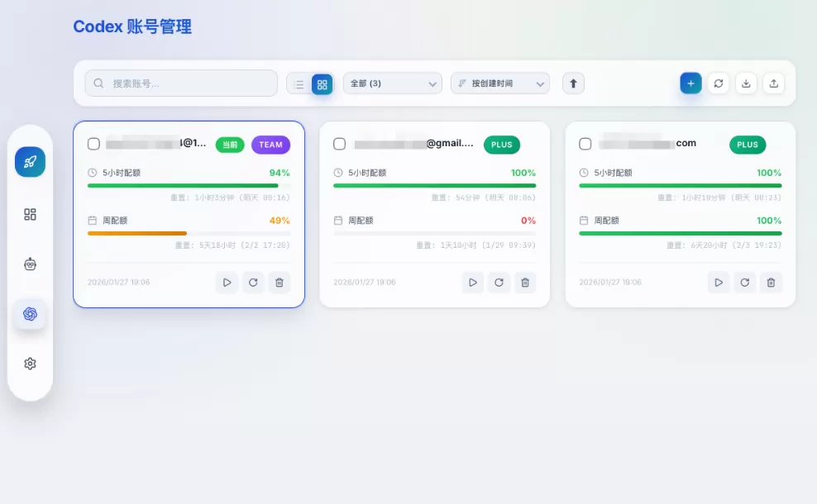The height and width of the screenshot is (504, 817).
Task: Refresh all accounts in toolbar
Action: (x=719, y=83)
